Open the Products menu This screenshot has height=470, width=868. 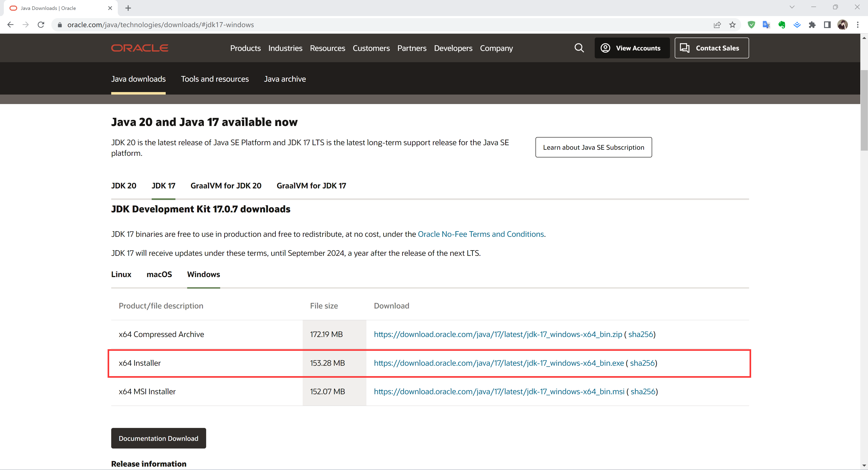245,48
